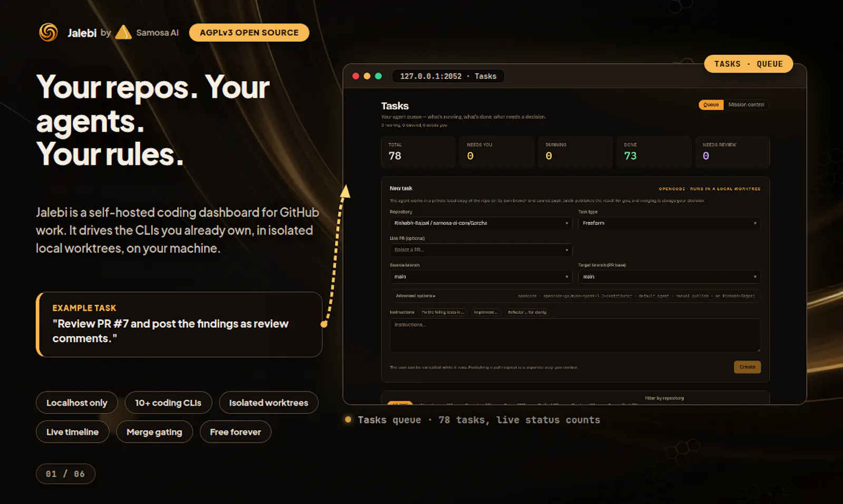Screen dimensions: 843x504
Task: Open the Task type Freeform dropdown
Action: (x=669, y=223)
